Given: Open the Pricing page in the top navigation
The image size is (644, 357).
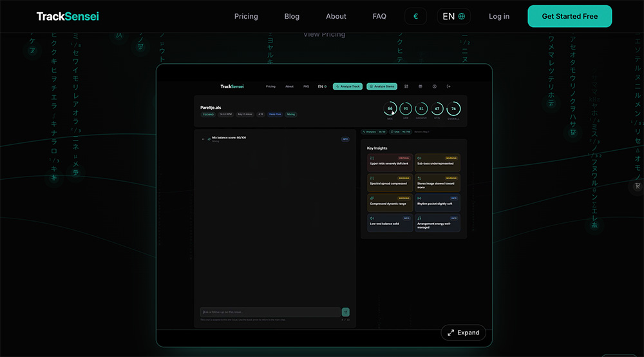Looking at the screenshot, I should [x=246, y=17].
